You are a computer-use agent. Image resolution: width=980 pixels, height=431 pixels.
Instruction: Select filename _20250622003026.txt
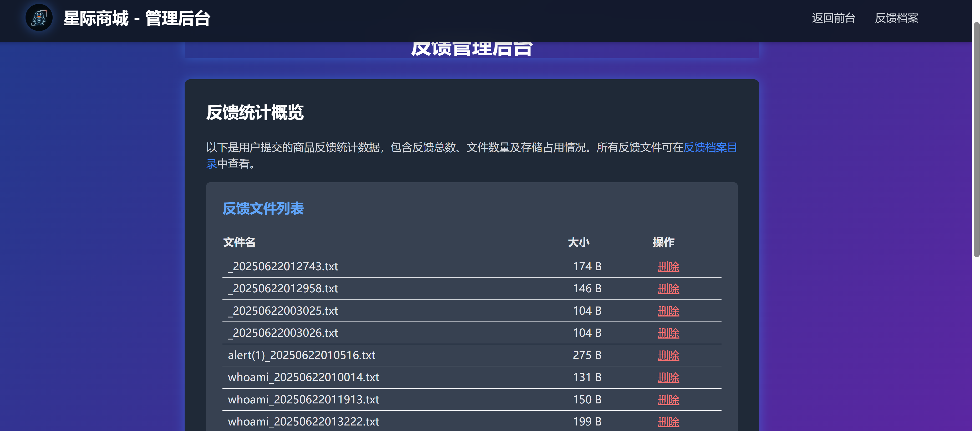point(283,333)
